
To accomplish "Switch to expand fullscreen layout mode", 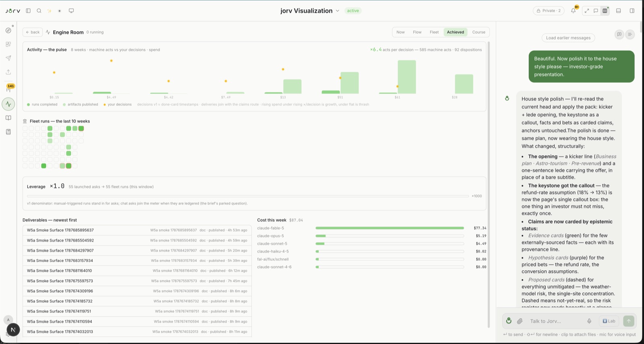I will [x=586, y=11].
